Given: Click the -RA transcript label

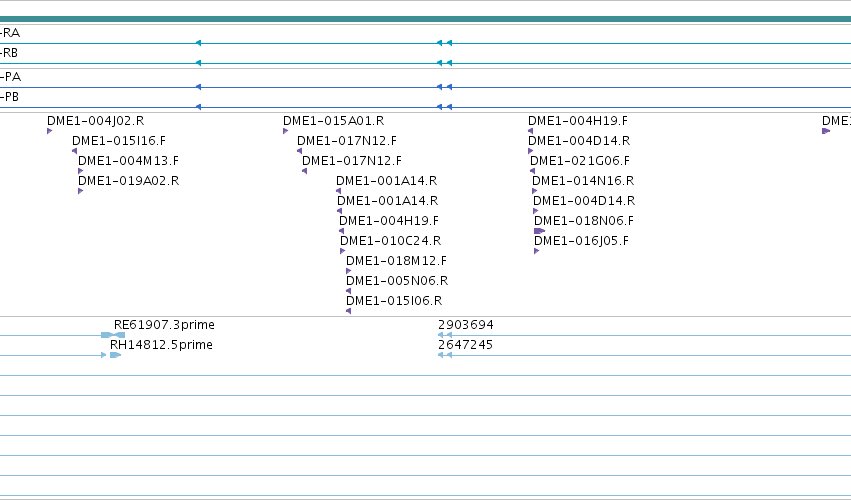Looking at the screenshot, I should (10, 33).
